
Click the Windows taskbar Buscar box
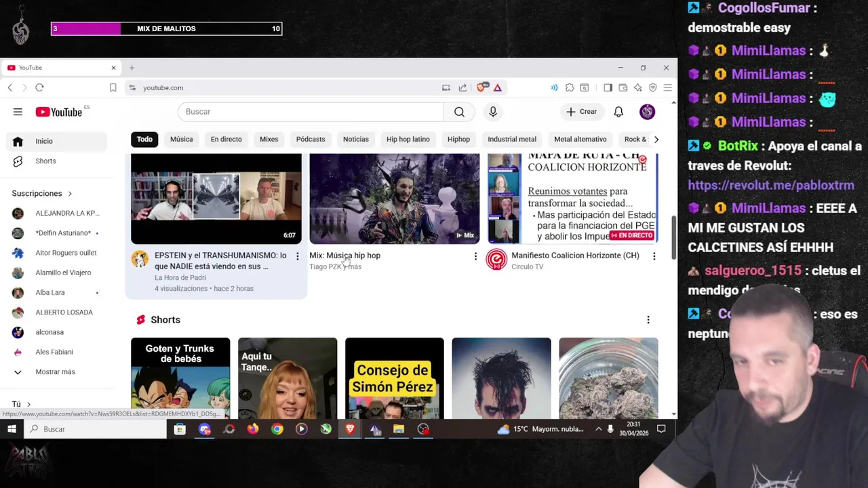95,429
